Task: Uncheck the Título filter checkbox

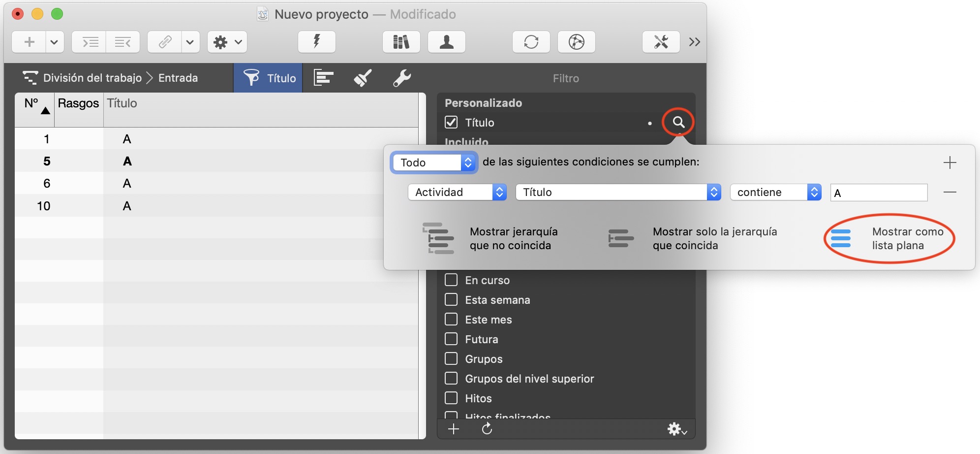Action: pyautogui.click(x=451, y=122)
